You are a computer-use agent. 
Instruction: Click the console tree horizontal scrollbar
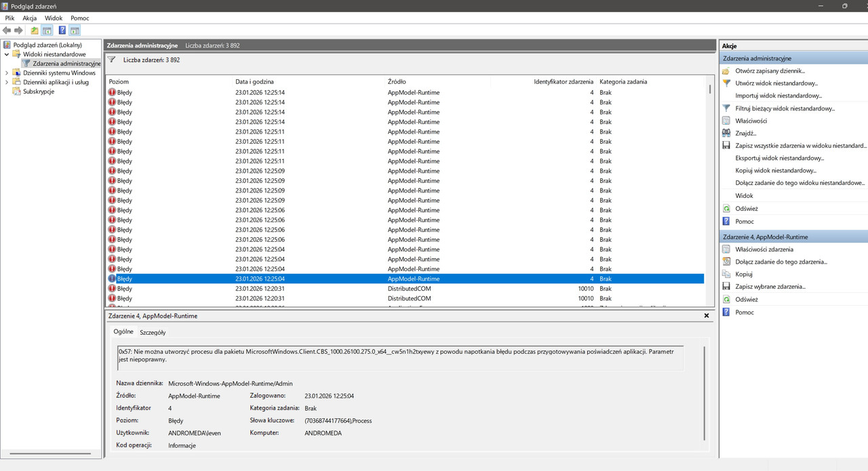click(51, 453)
